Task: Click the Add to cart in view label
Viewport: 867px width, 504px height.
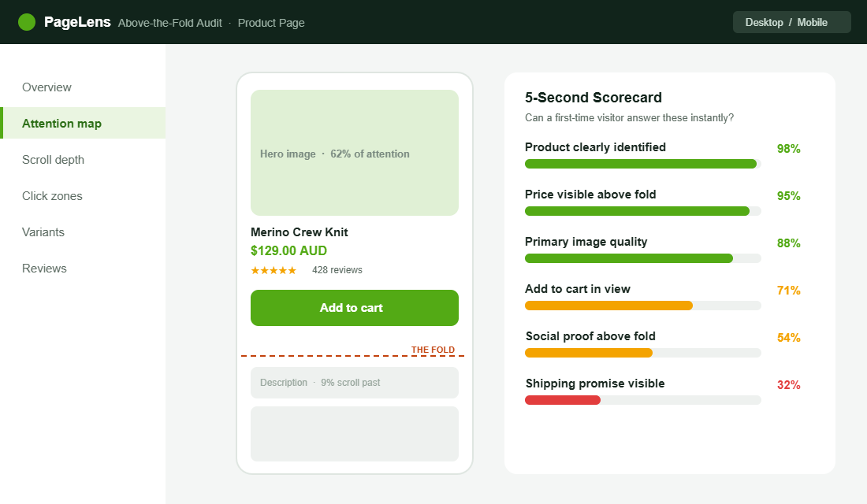Action: tap(577, 289)
